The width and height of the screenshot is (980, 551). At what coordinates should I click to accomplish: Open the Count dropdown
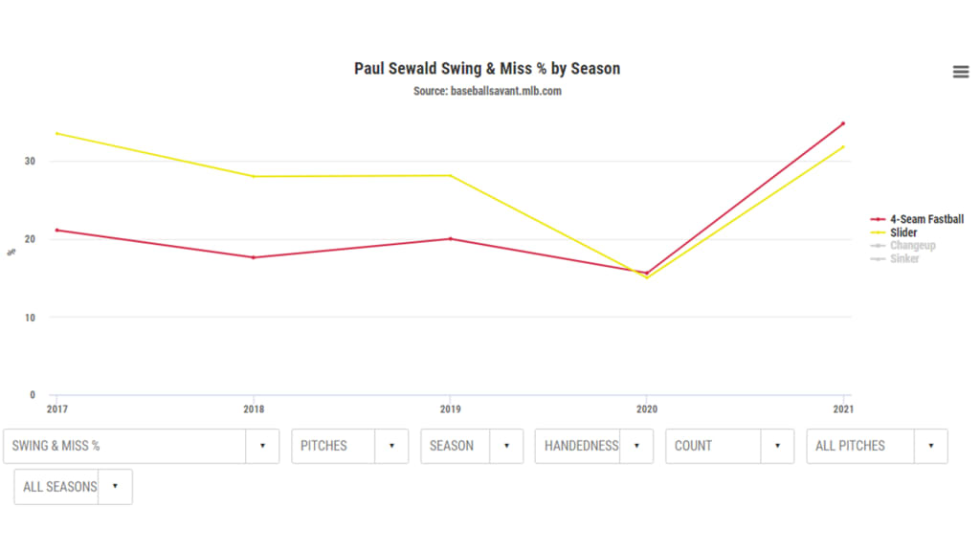[713, 446]
